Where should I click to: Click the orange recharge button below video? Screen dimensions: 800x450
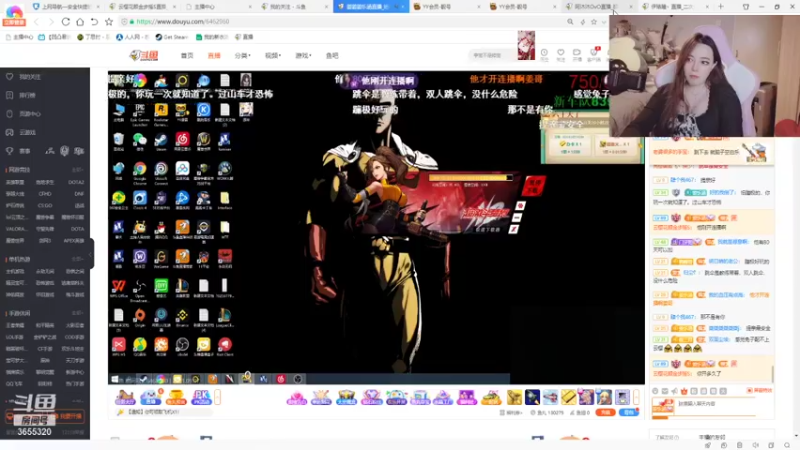point(605,412)
